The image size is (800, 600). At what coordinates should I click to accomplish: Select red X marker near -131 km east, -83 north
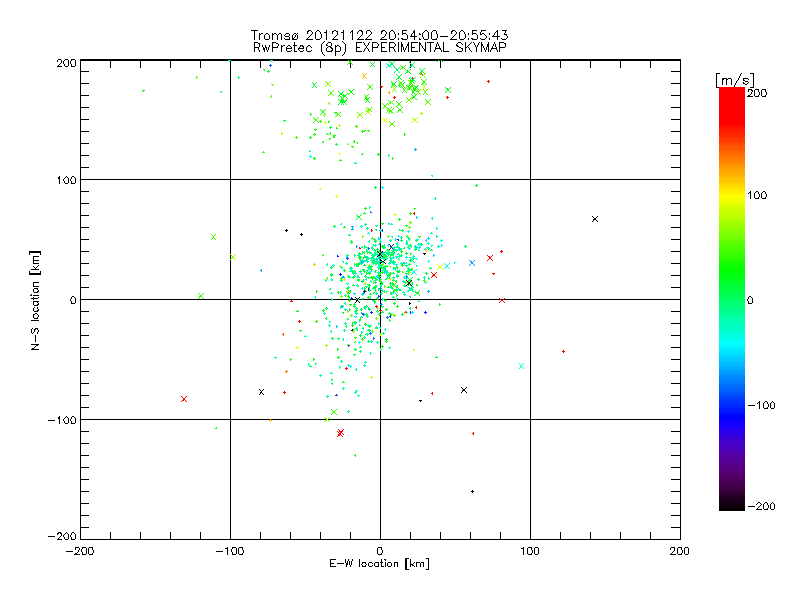pos(184,399)
